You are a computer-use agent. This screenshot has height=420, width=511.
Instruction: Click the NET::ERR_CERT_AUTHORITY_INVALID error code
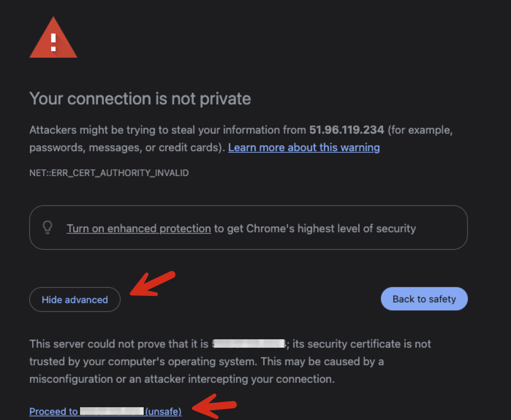(x=109, y=173)
